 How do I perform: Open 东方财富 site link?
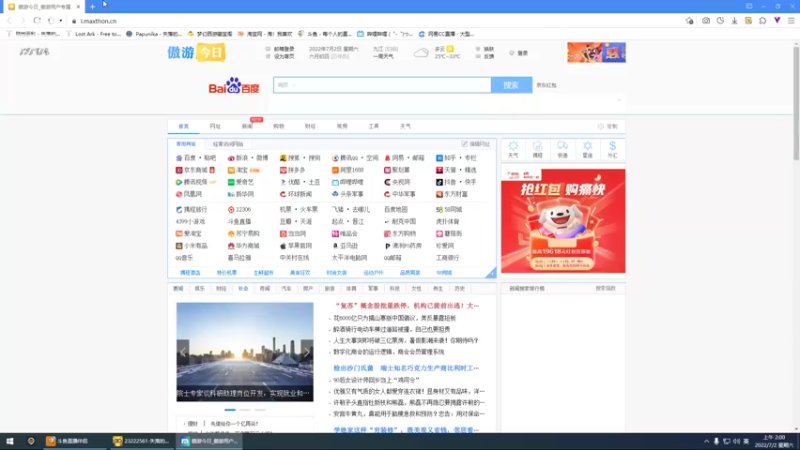[452, 194]
